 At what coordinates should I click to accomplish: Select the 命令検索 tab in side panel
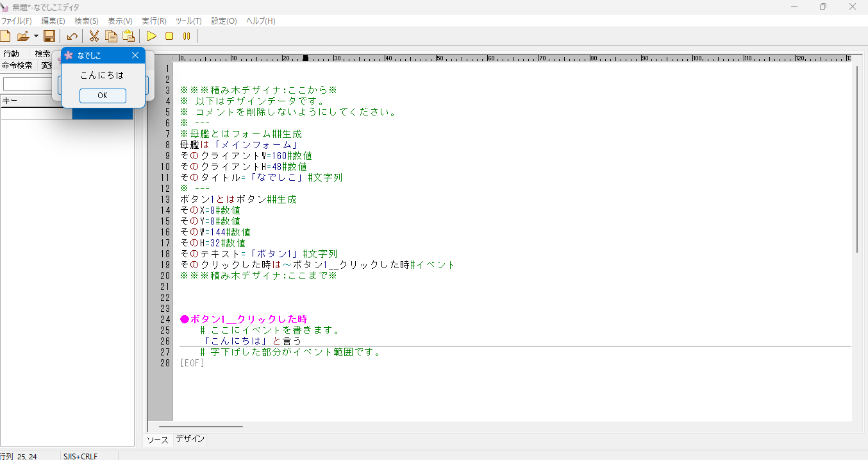(x=17, y=65)
